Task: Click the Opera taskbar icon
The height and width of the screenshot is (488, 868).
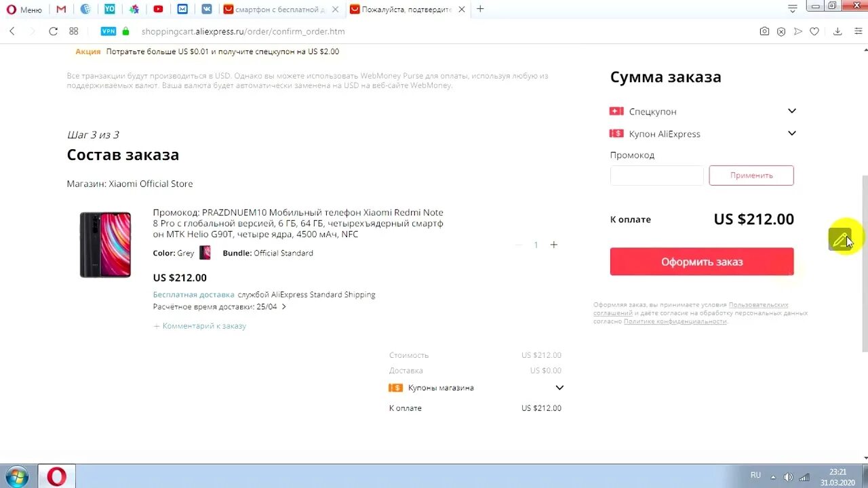Action: (x=56, y=476)
